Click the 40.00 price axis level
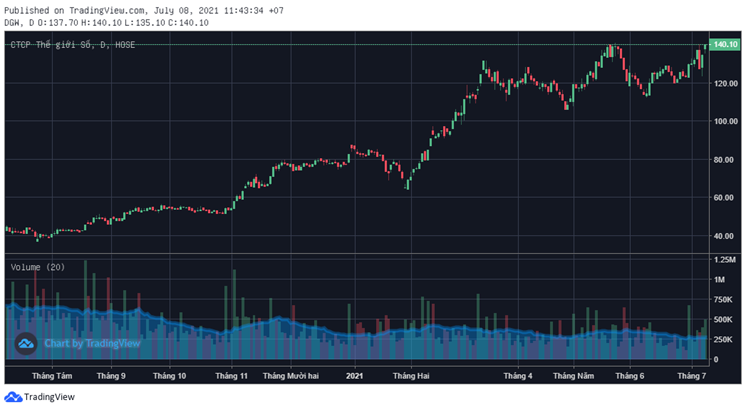 [722, 236]
